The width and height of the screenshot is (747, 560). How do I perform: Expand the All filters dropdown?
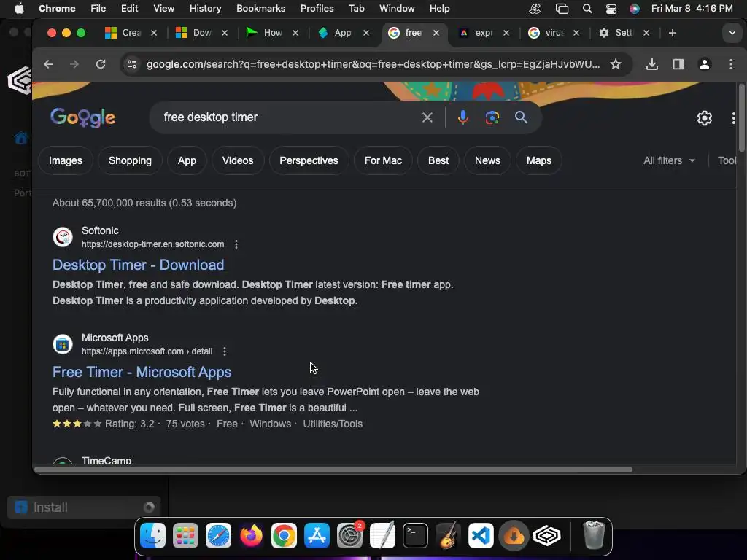click(x=670, y=161)
